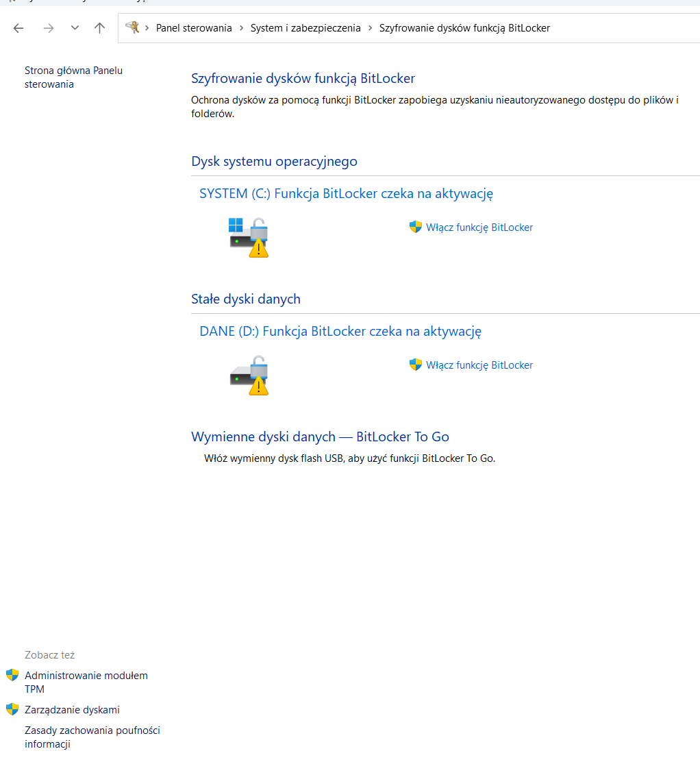Open Administrowanie modułem TPM link
This screenshot has width=700, height=762.
click(x=86, y=683)
